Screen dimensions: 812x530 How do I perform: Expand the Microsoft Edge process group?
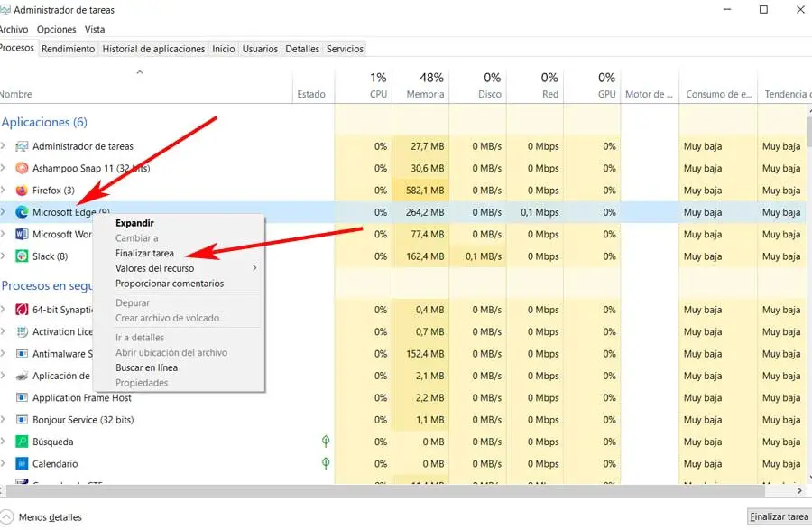[x=3, y=212]
